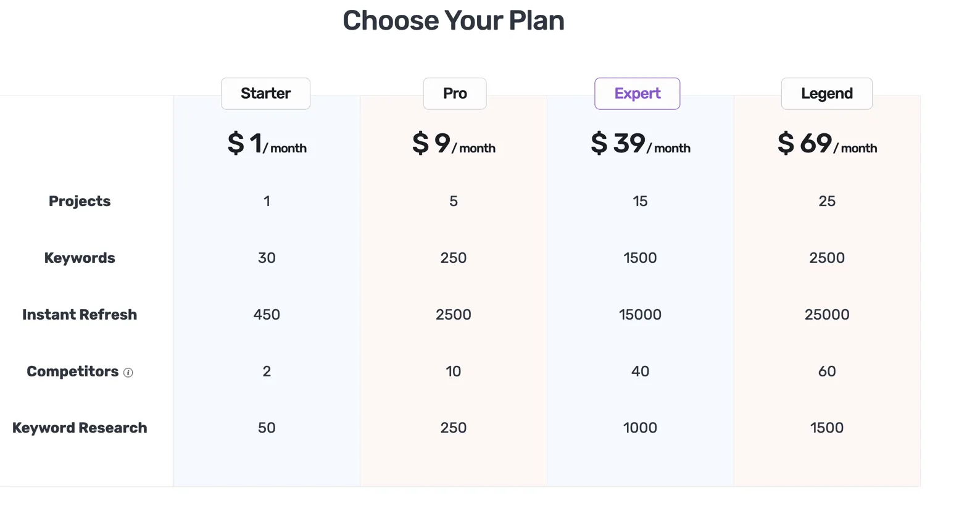
Task: Click the 450 Instant Refresh value under Starter
Action: click(x=267, y=314)
